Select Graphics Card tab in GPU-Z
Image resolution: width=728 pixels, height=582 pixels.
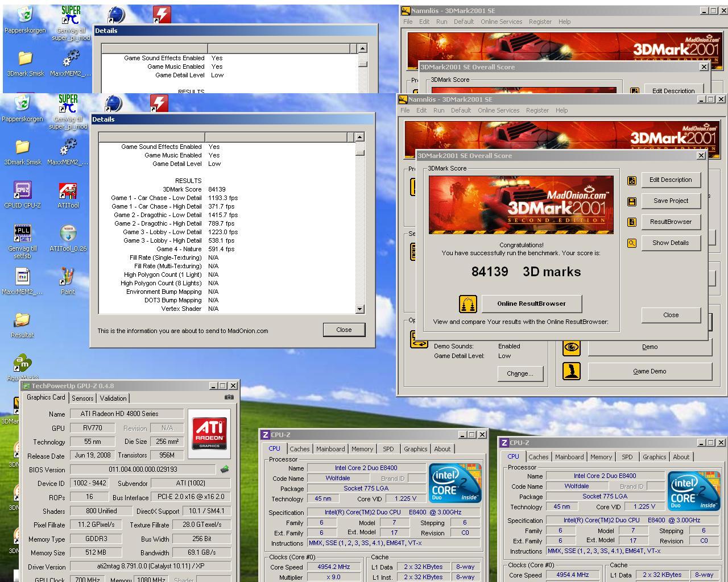[x=45, y=397]
